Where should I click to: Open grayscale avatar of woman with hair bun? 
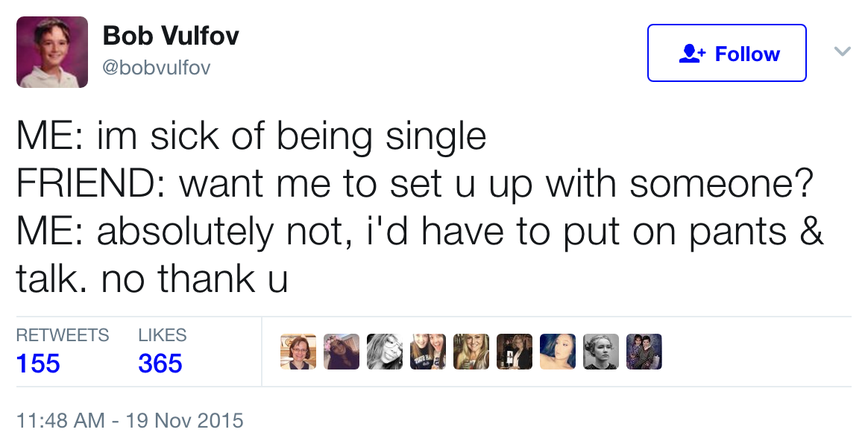point(600,352)
